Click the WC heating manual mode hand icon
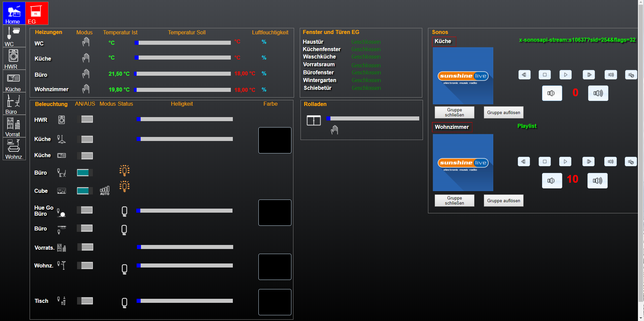 tap(86, 42)
